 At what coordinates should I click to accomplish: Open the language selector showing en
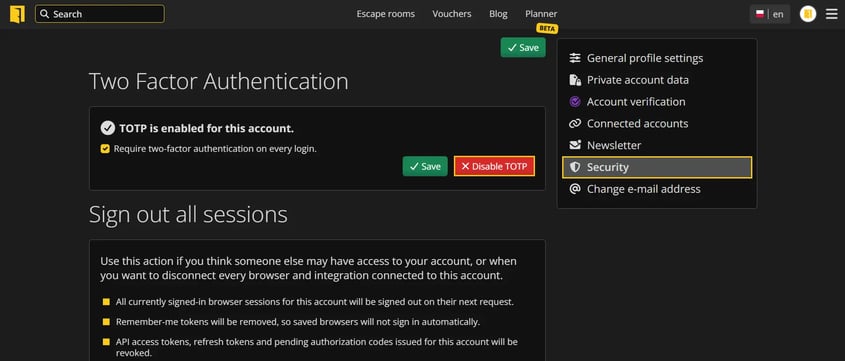(770, 14)
